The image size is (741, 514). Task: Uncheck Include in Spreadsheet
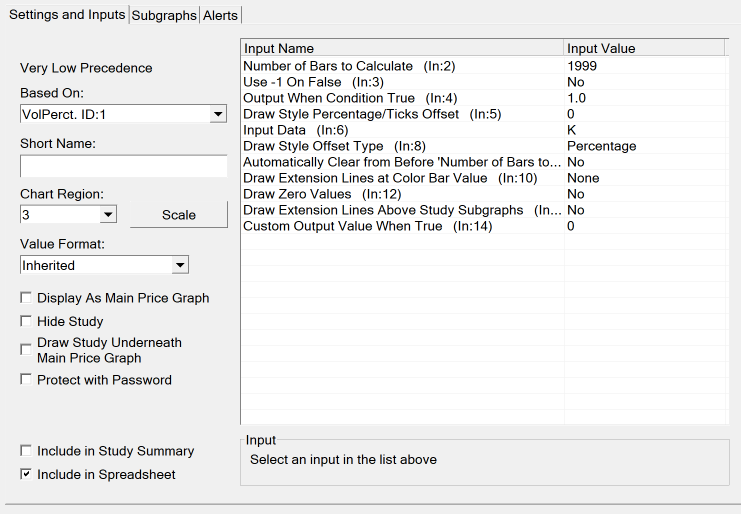[x=26, y=475]
